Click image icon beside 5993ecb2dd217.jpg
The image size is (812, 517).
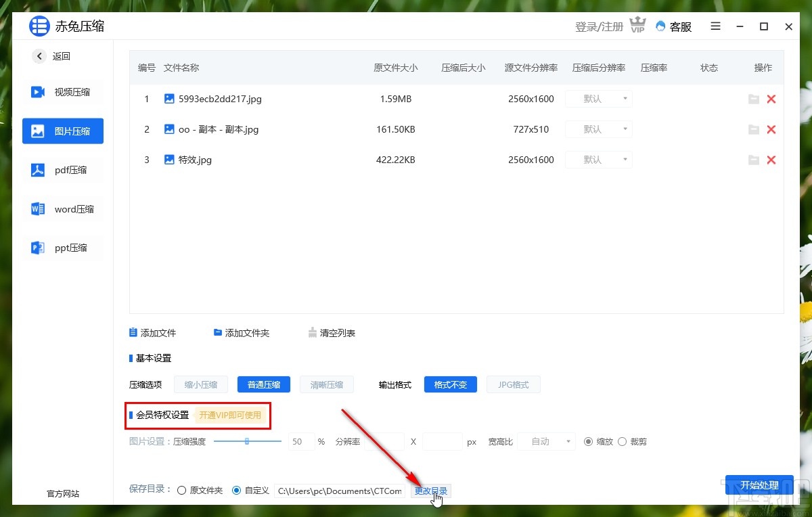[x=169, y=99]
